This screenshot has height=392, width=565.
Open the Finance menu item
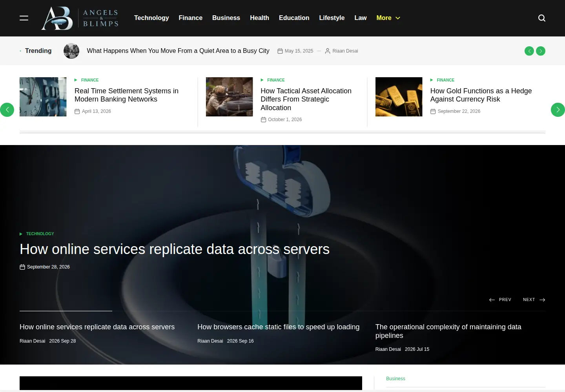point(191,18)
